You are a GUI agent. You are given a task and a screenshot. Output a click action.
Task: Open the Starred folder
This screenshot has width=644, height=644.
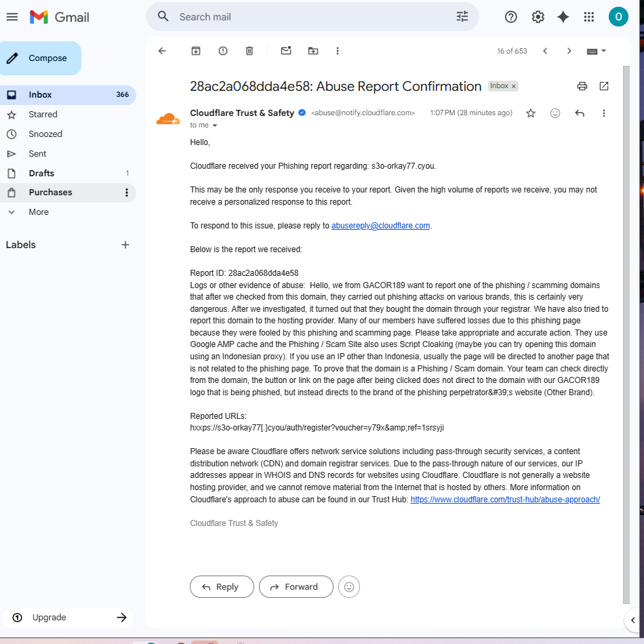tap(68, 115)
